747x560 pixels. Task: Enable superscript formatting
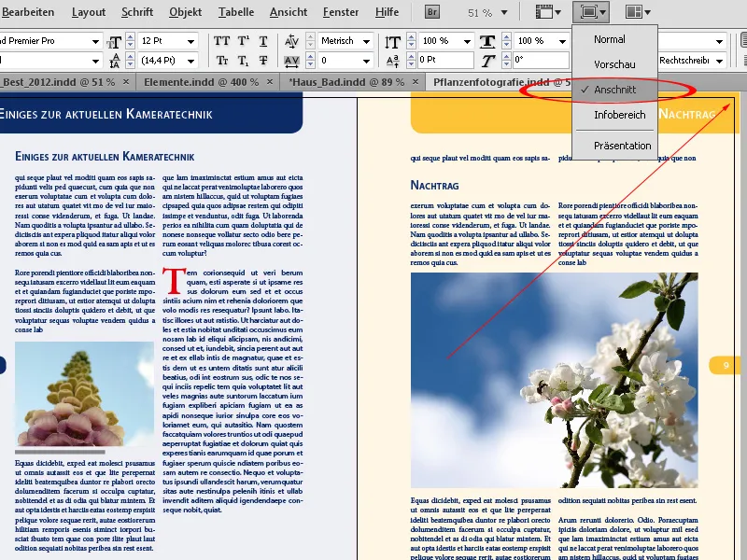point(243,40)
